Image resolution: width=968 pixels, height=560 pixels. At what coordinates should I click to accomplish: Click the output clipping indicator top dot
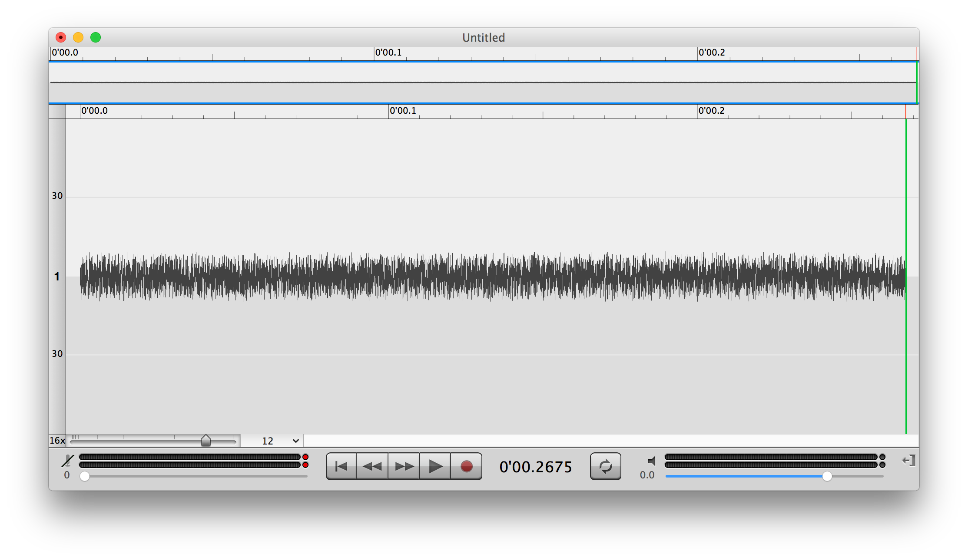[x=882, y=457]
